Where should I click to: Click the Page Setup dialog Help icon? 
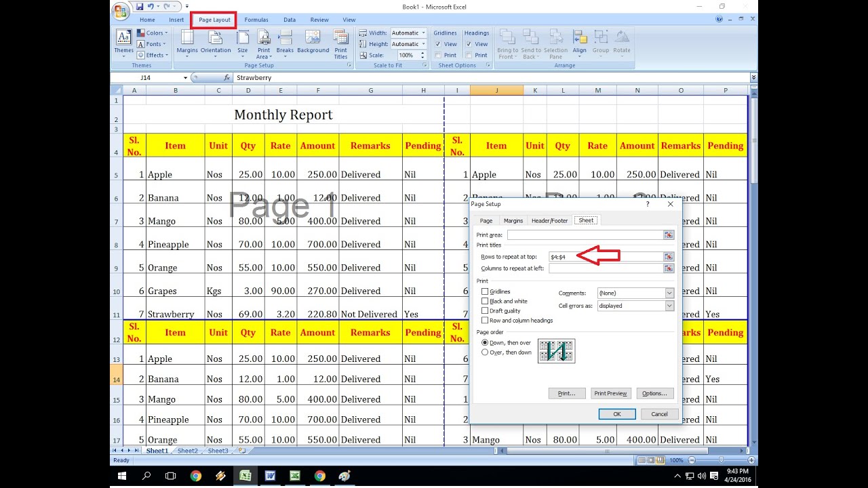[x=647, y=204]
